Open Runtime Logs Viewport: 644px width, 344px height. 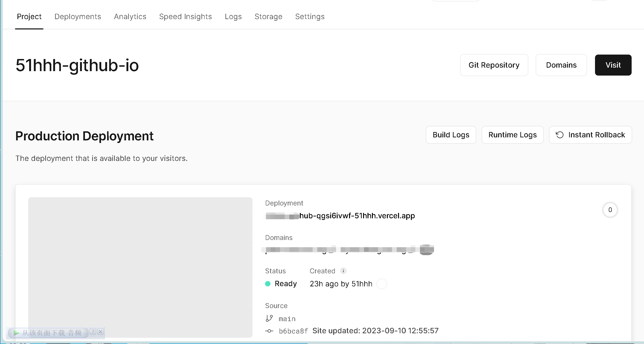coord(512,135)
